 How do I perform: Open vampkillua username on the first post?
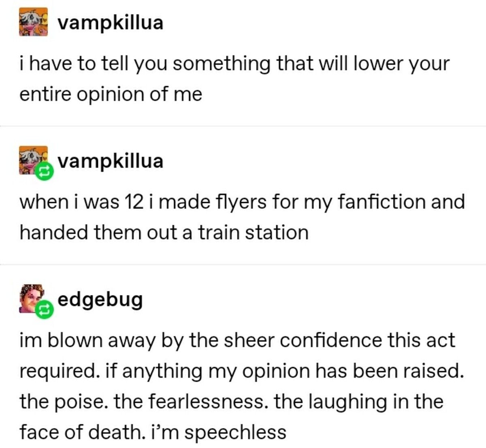tap(110, 22)
